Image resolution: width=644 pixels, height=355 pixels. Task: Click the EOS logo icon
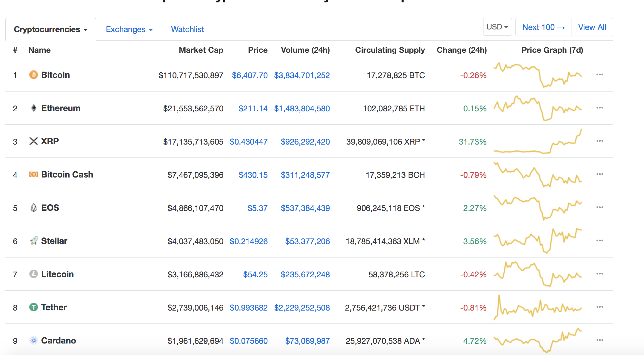pyautogui.click(x=33, y=207)
